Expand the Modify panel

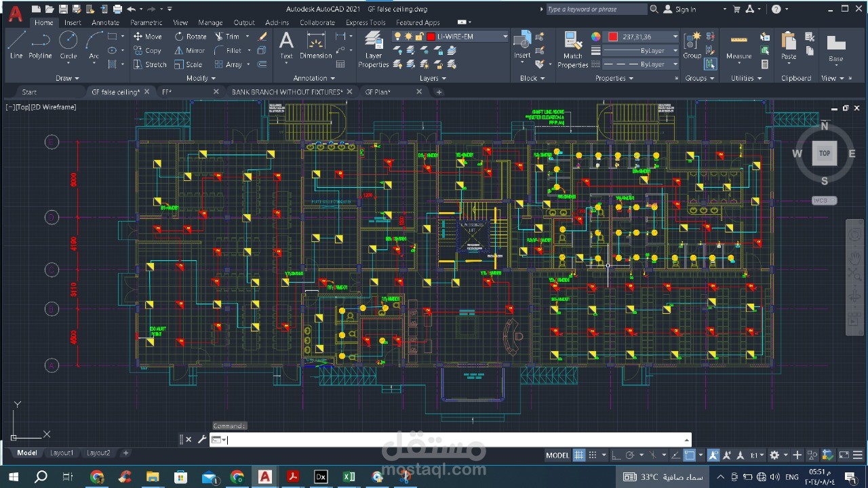[x=200, y=78]
